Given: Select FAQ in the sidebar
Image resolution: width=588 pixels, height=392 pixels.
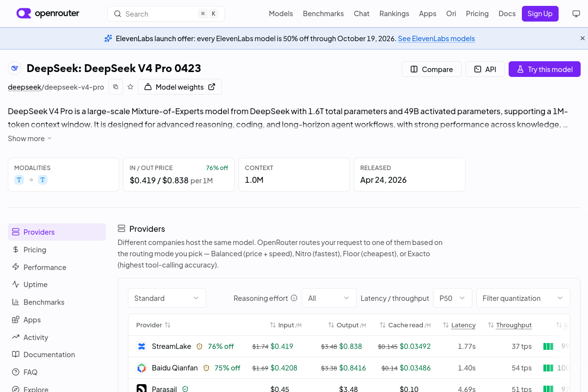Looking at the screenshot, I should click(x=57, y=372).
